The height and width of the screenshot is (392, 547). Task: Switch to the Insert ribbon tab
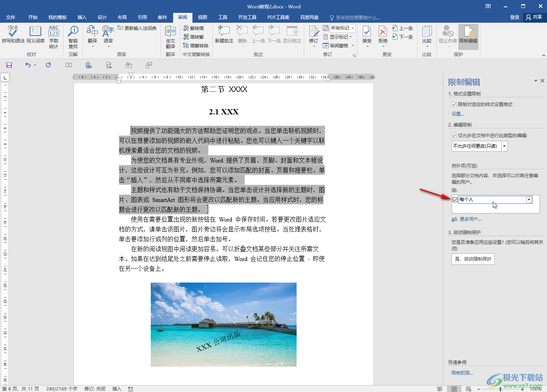[x=82, y=17]
